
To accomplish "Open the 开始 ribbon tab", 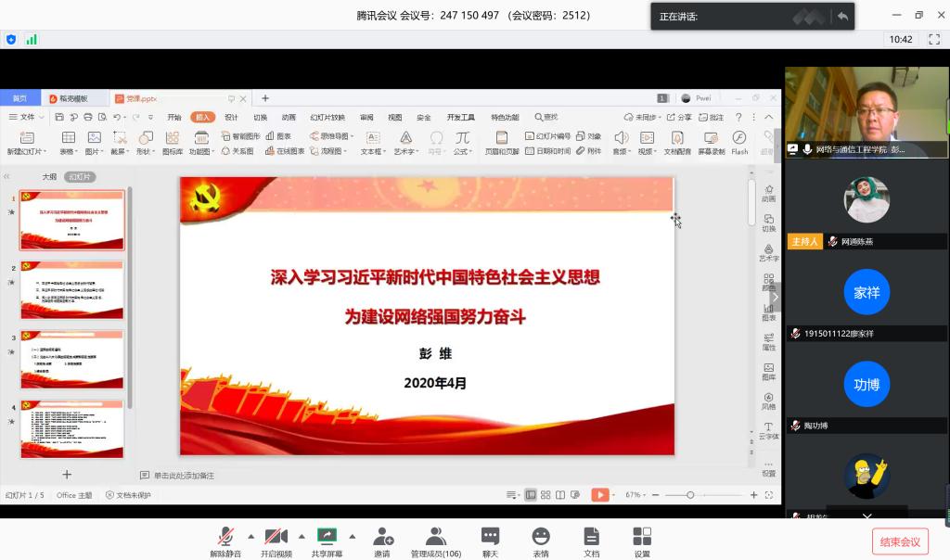I will (174, 117).
